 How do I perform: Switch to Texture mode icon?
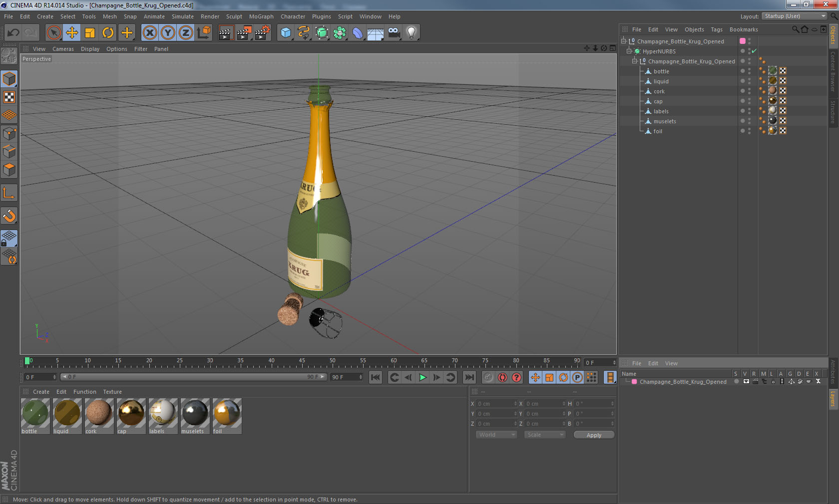[x=9, y=97]
